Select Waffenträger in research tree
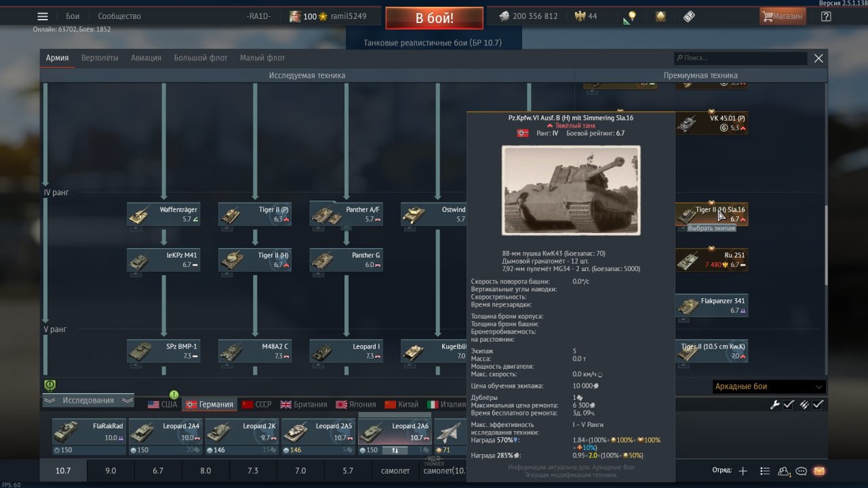Viewport: 868px width, 488px height. 163,214
